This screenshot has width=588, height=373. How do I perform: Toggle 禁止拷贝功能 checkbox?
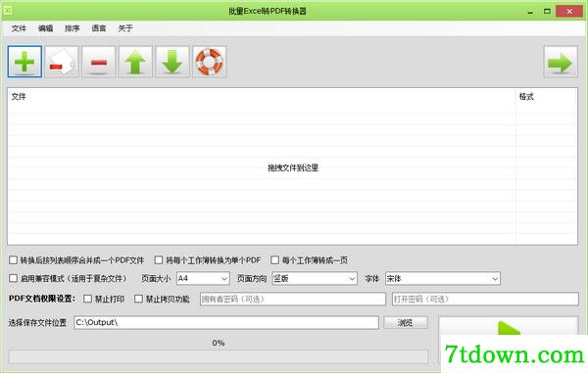point(138,299)
